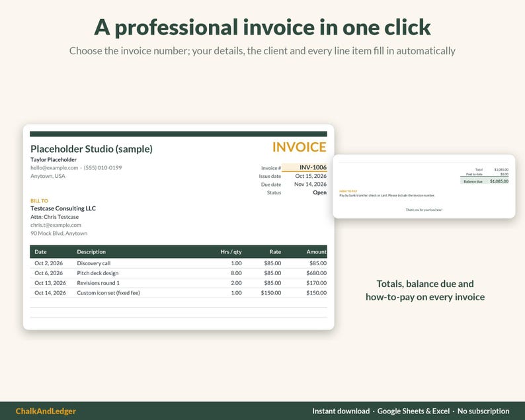Click the "Oct 13, 2026" date cell
Image resolution: width=525 pixels, height=420 pixels.
[x=50, y=283]
